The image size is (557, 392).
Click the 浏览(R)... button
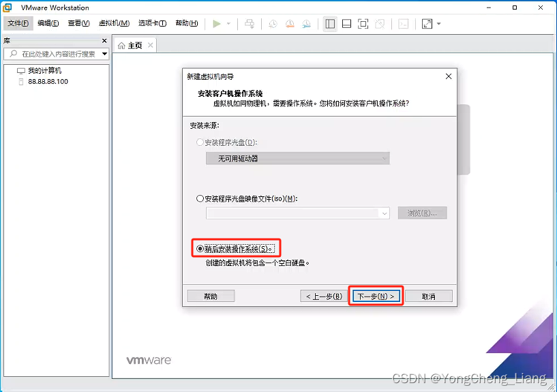click(423, 213)
